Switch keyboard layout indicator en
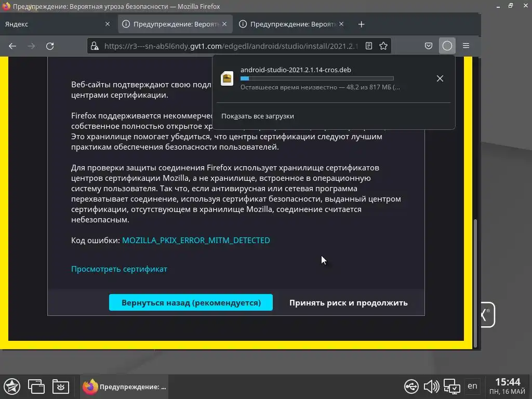This screenshot has width=532, height=399. (x=472, y=386)
